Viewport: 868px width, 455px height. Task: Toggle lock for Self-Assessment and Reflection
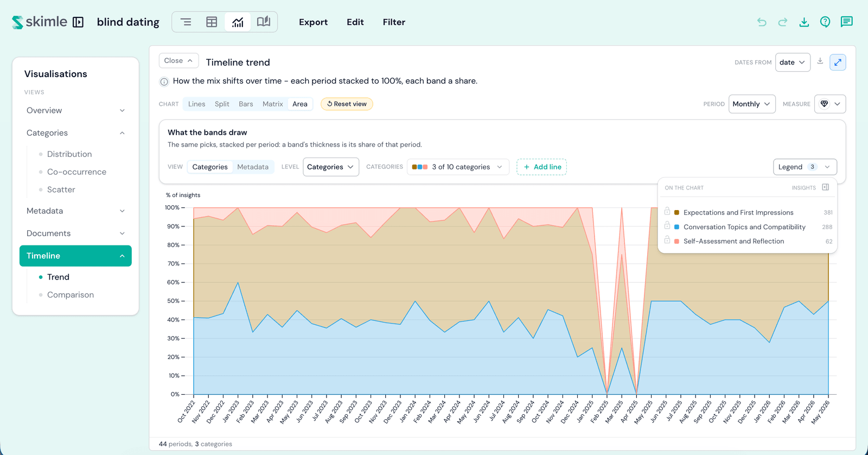(x=667, y=239)
